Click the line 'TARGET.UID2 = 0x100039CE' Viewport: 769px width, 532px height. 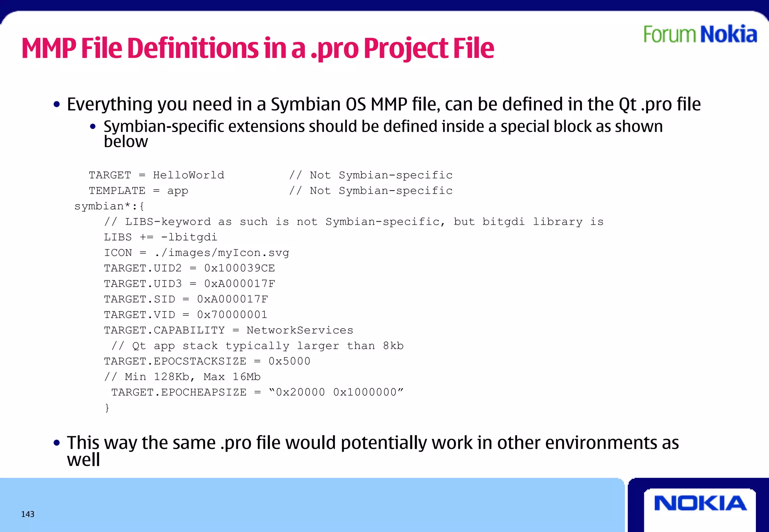190,268
